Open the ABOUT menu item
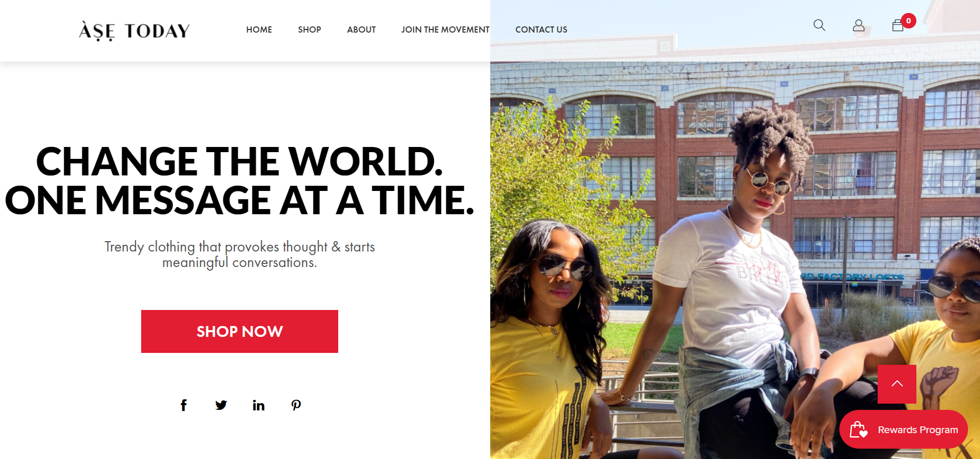980x459 pixels. (x=361, y=29)
